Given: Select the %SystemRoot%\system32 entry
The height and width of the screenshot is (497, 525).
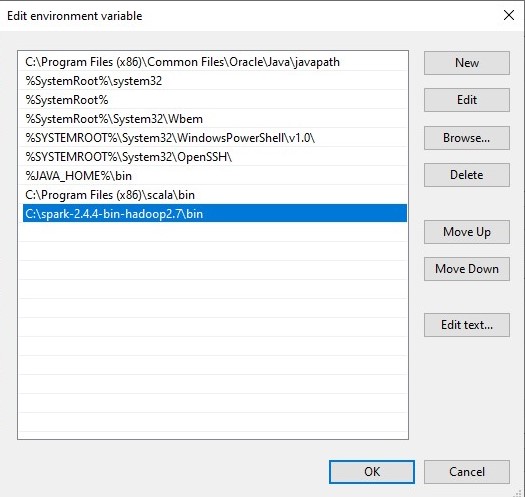Looking at the screenshot, I should [x=215, y=81].
